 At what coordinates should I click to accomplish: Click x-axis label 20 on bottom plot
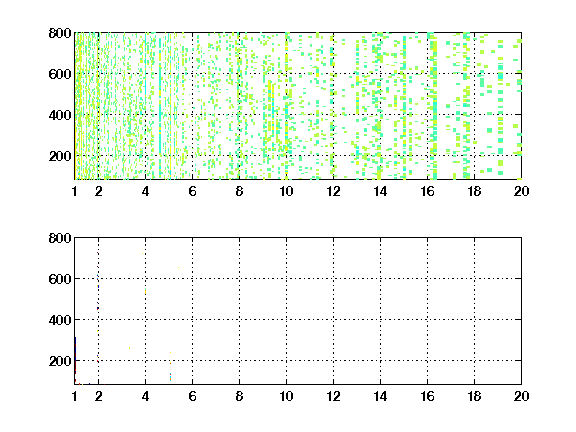point(521,396)
